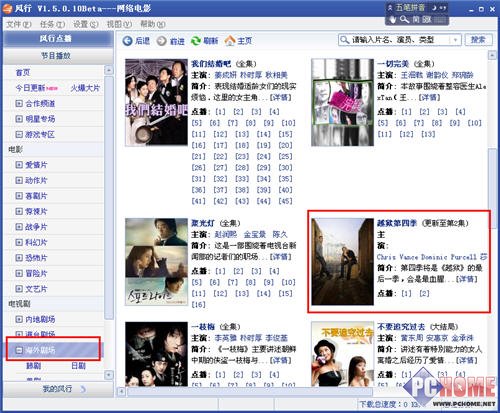Screen dimensions: 500x413
Task: Click the 主页 home house icon
Action: tap(230, 41)
